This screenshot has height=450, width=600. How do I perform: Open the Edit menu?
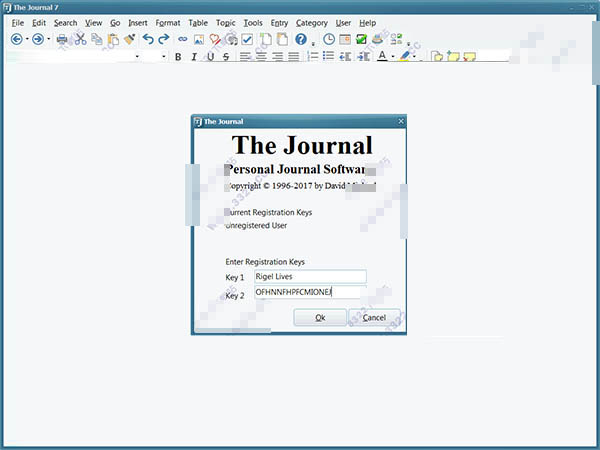39,23
